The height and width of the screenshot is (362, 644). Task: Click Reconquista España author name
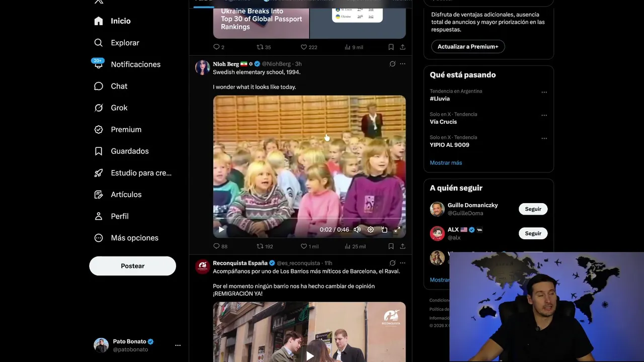240,263
